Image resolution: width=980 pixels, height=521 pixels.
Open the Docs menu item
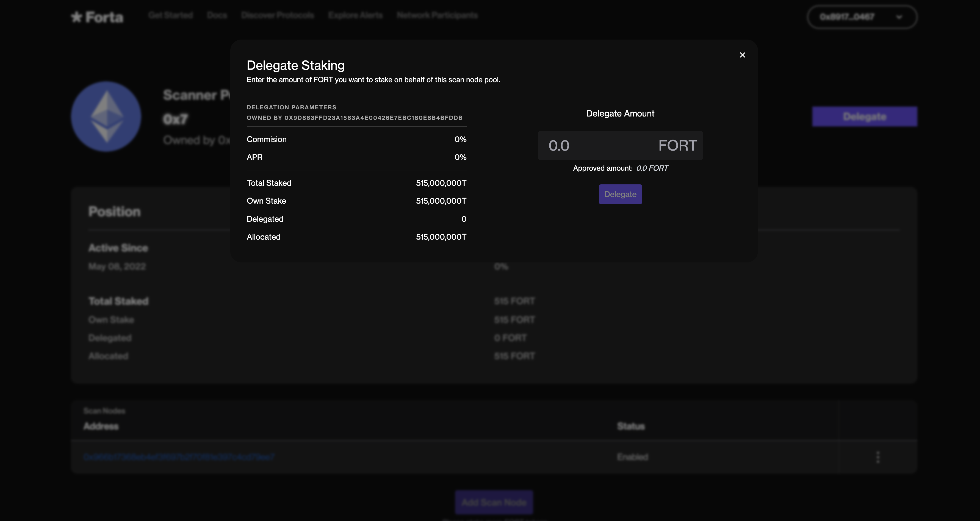[x=217, y=15]
